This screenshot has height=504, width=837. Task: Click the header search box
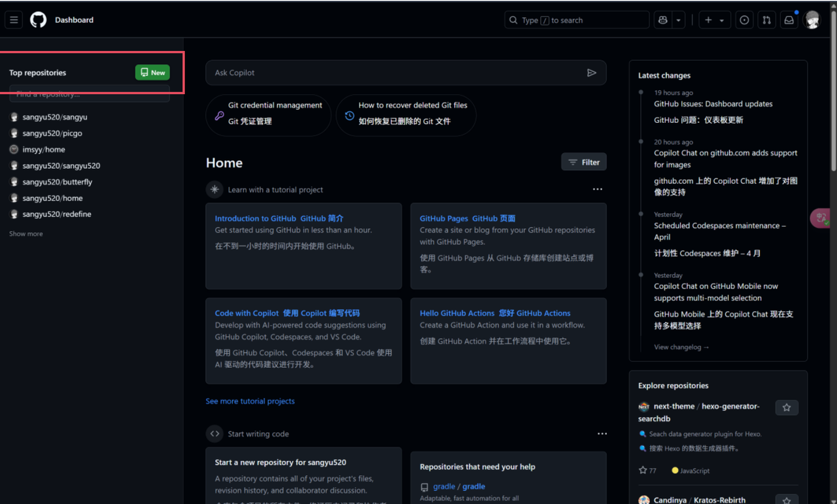(x=576, y=20)
